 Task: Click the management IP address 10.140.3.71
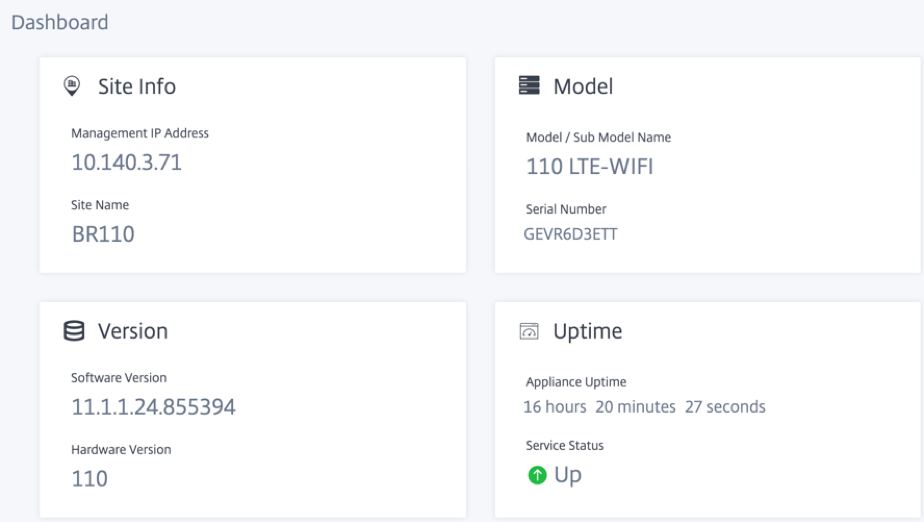(x=127, y=163)
